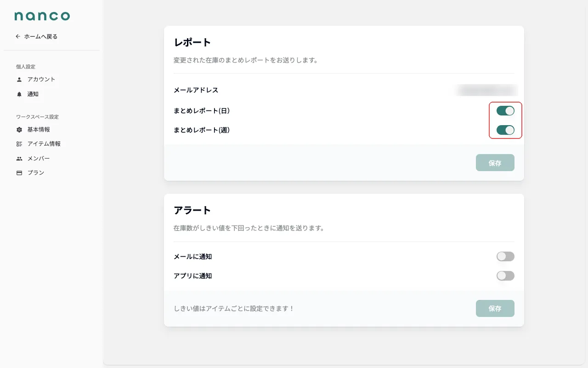
Task: Click the メンバー people icon
Action: pyautogui.click(x=19, y=159)
